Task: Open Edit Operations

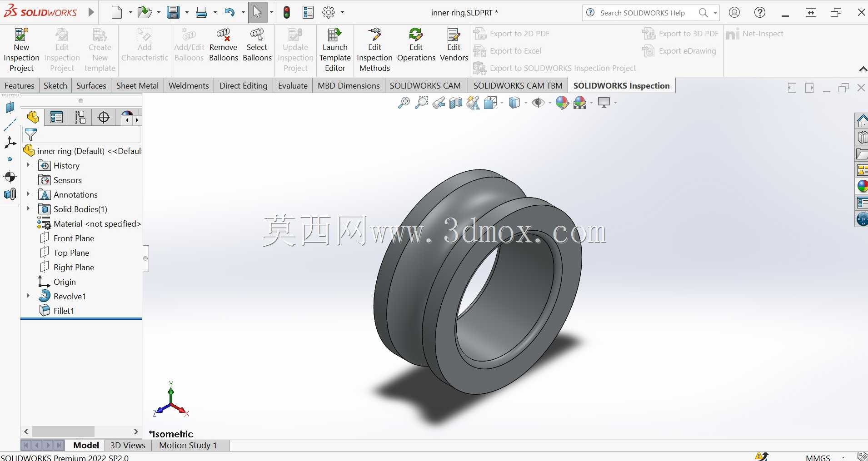Action: [416, 45]
